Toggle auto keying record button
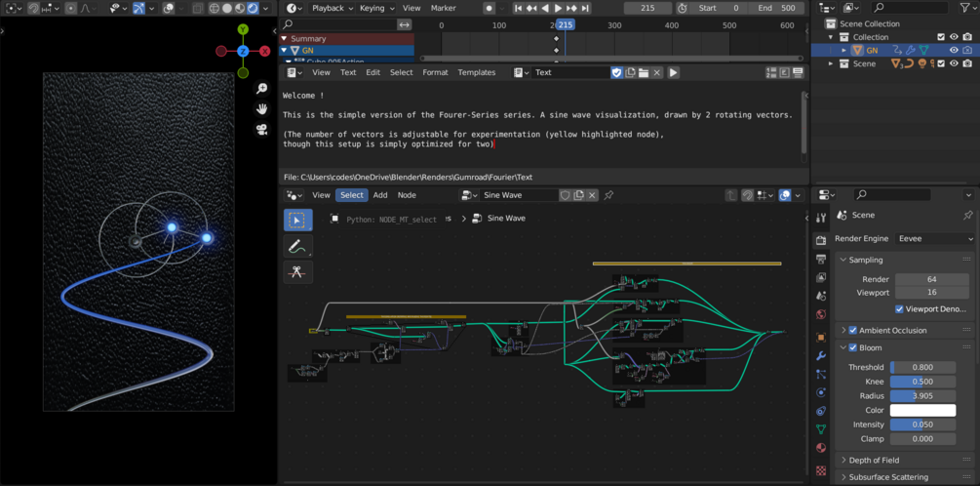This screenshot has height=486, width=980. [x=489, y=8]
